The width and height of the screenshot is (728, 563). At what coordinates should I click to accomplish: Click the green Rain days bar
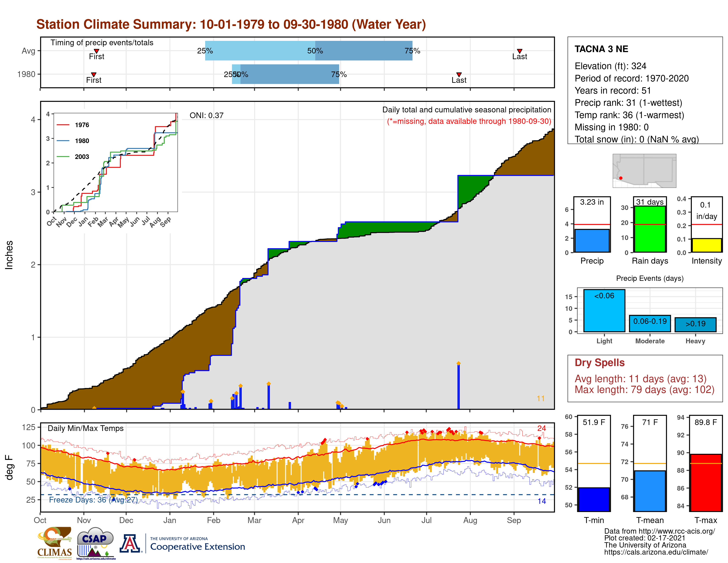pyautogui.click(x=650, y=229)
